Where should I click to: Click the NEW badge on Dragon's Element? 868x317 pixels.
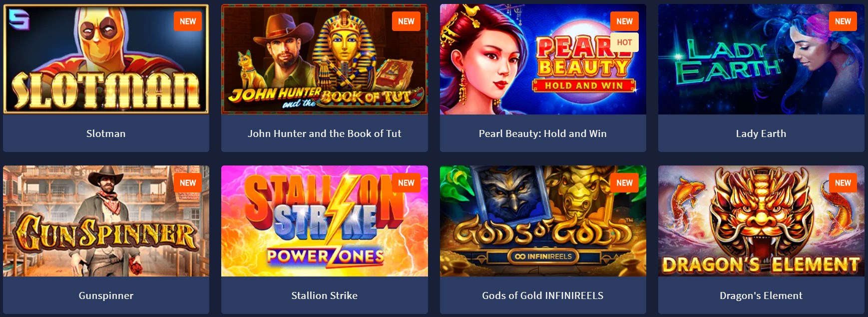coord(843,183)
